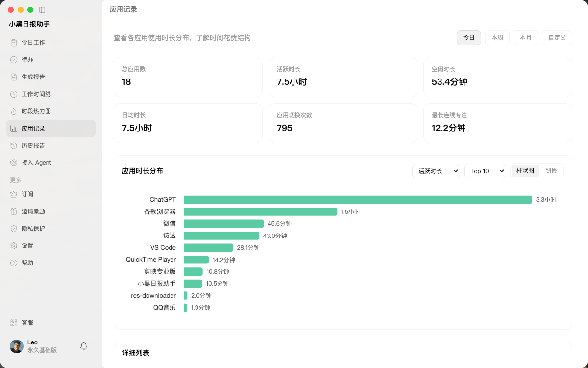Click the 日均时长 card
This screenshot has height=368, width=588.
[x=188, y=123]
